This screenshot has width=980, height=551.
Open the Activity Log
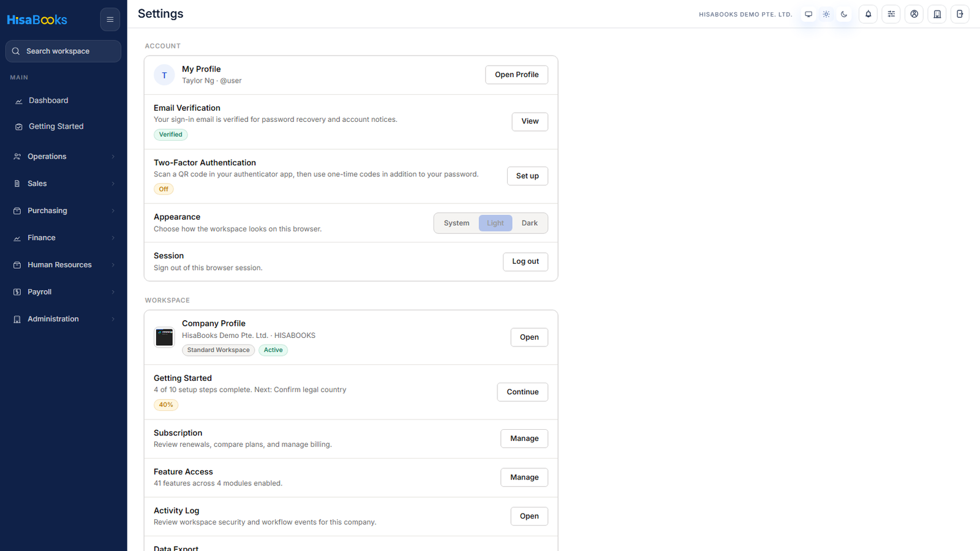click(529, 516)
